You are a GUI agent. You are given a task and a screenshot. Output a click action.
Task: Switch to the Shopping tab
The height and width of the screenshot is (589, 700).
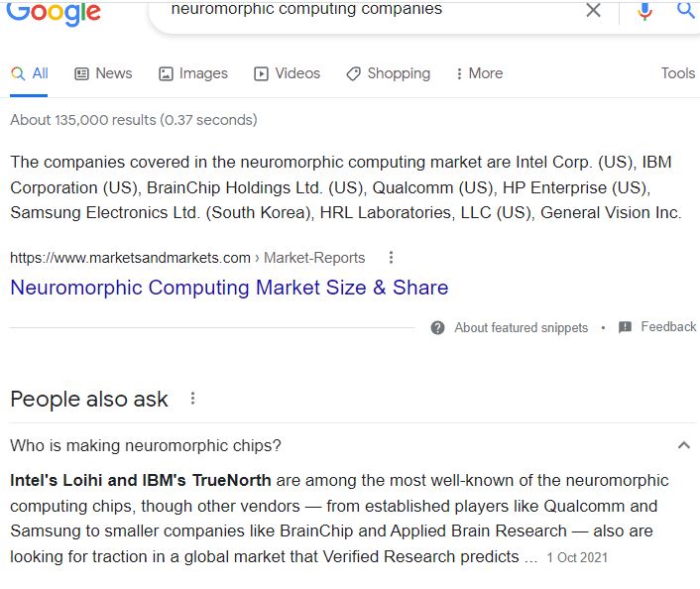[389, 73]
